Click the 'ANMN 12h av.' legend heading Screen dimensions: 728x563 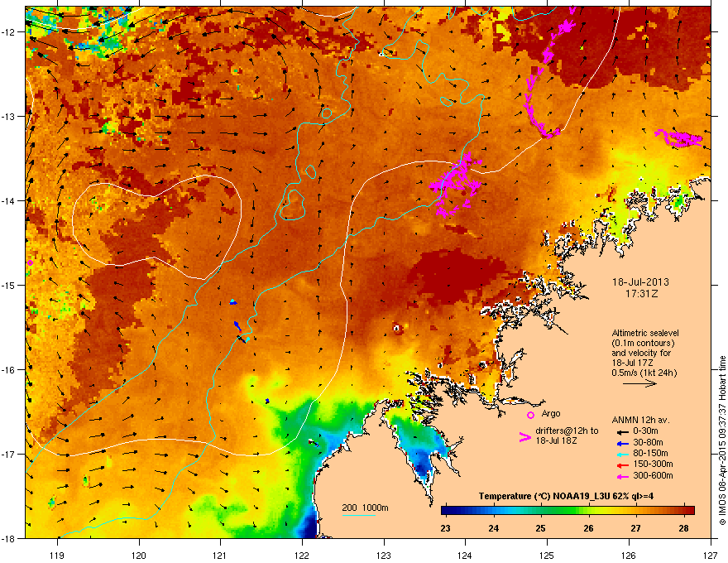[x=640, y=420]
